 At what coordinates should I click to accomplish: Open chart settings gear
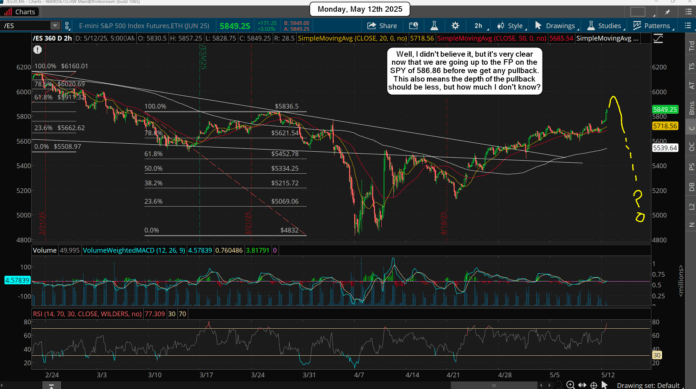tap(455, 26)
